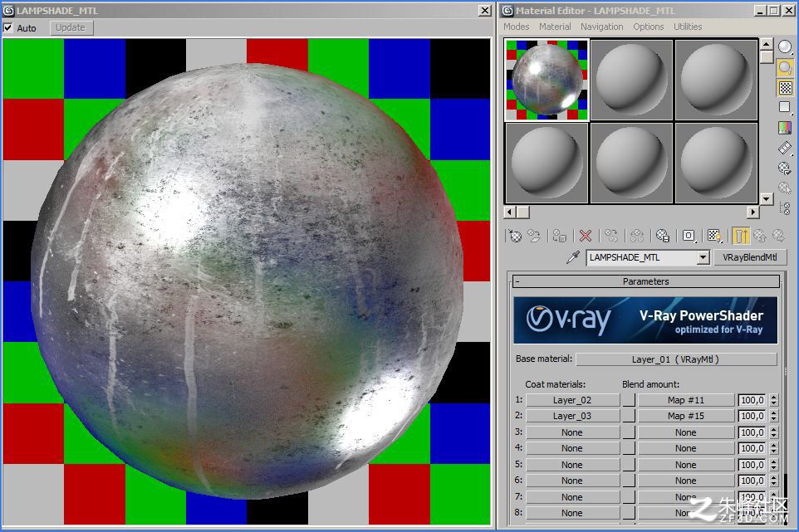Click blend amount spinner arrows for row 2

tap(774, 416)
